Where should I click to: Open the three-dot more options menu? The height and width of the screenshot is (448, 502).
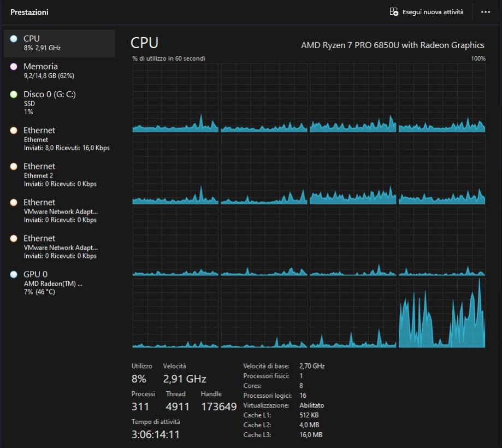tap(485, 12)
